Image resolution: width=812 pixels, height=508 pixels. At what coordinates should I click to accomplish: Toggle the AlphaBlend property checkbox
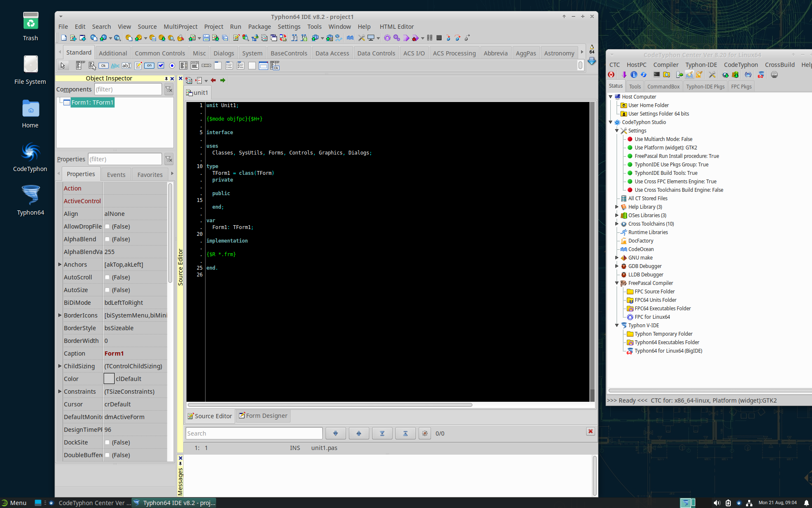(x=107, y=239)
